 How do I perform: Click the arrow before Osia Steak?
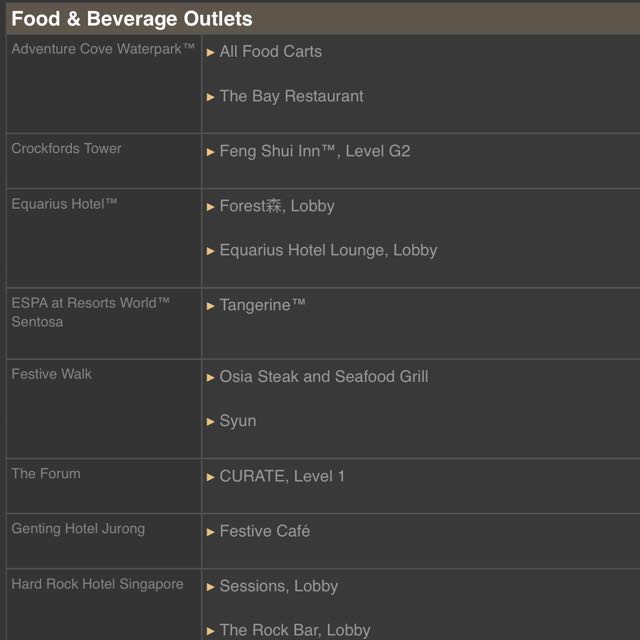(211, 377)
